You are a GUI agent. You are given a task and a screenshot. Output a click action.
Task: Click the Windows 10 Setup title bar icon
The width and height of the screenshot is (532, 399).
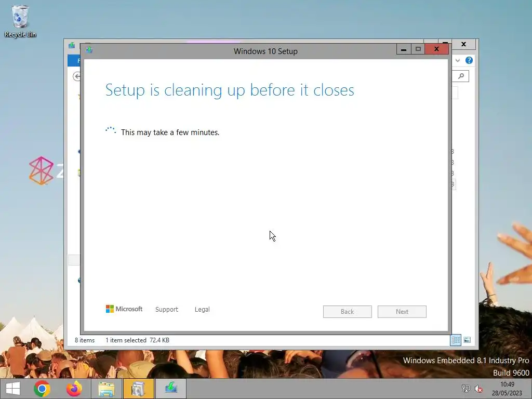click(x=89, y=50)
